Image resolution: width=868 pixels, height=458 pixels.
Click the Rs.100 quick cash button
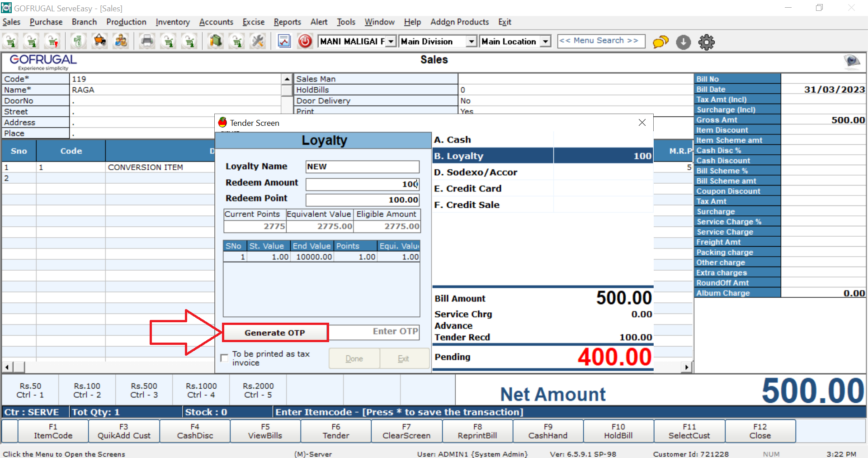coord(87,390)
